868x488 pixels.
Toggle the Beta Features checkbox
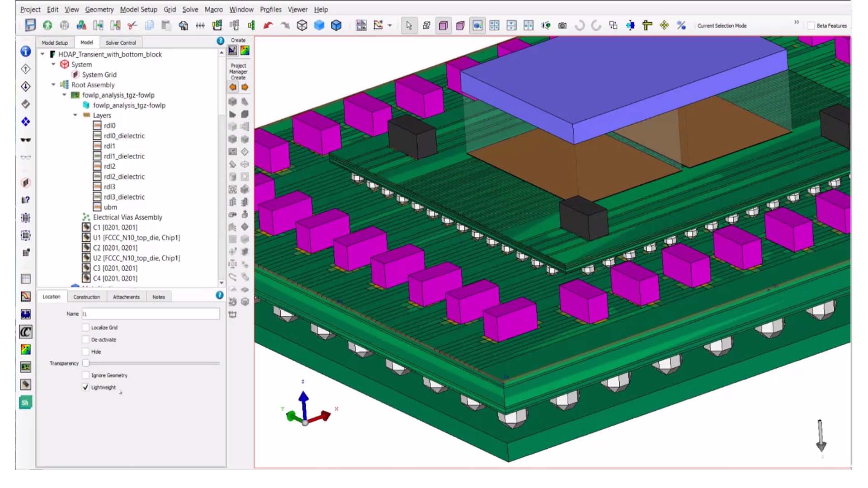click(x=811, y=26)
